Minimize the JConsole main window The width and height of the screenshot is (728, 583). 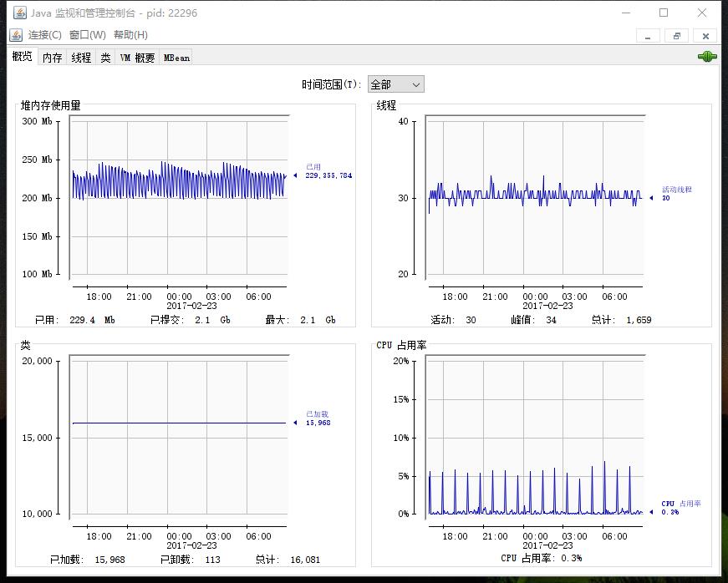pos(626,13)
